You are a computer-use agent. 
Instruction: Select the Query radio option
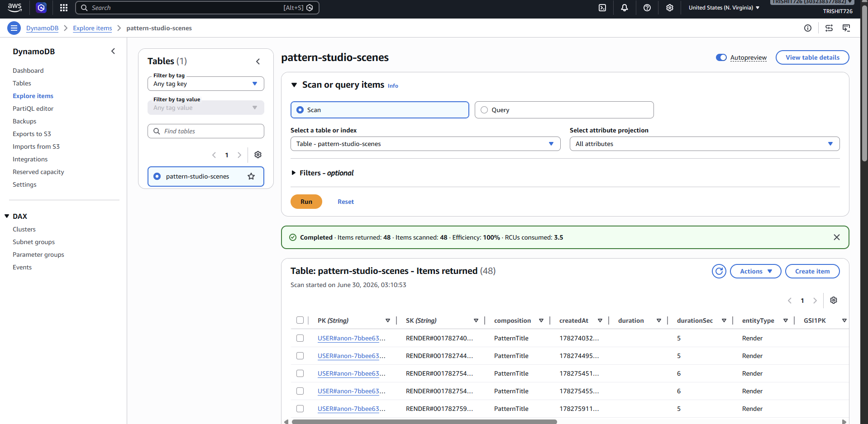pos(484,110)
